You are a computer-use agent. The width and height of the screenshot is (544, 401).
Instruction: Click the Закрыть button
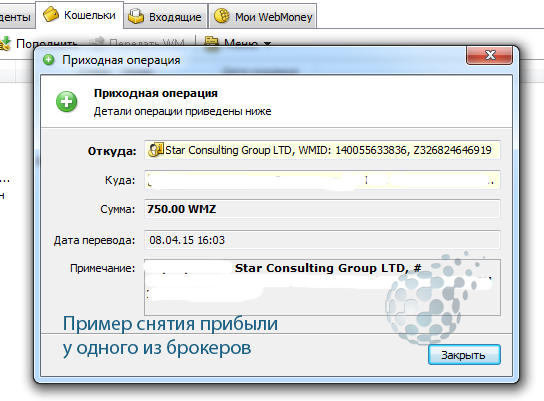tap(464, 355)
